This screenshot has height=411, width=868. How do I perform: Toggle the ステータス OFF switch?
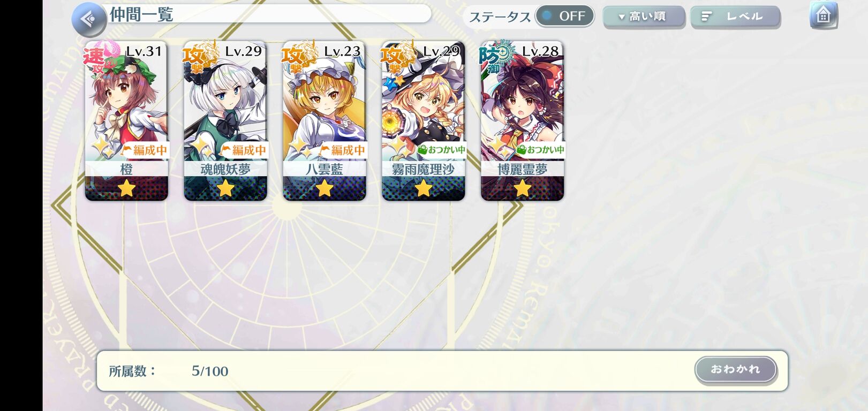point(565,16)
